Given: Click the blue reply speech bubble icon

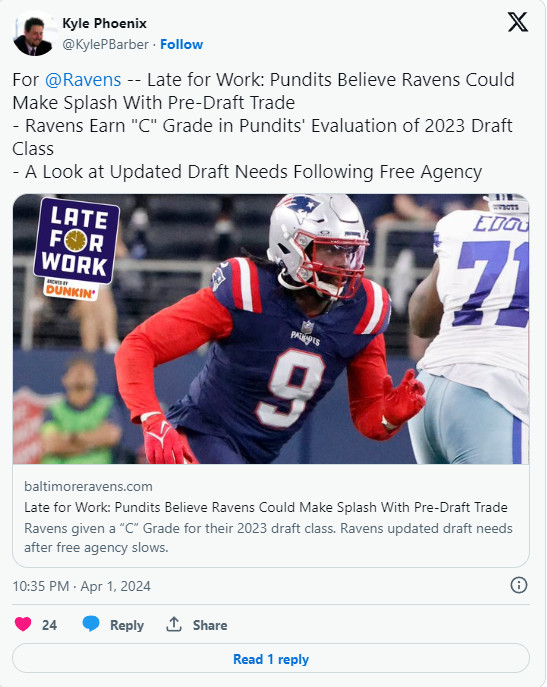Looking at the screenshot, I should [91, 624].
